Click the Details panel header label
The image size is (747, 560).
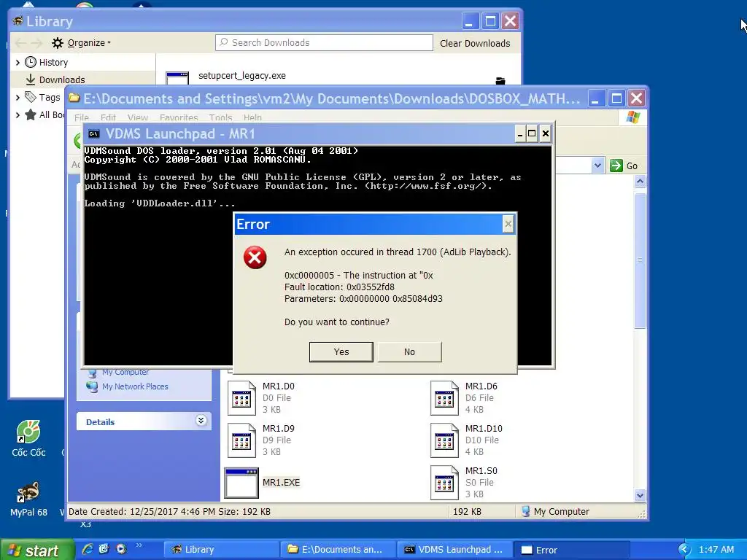coord(100,422)
